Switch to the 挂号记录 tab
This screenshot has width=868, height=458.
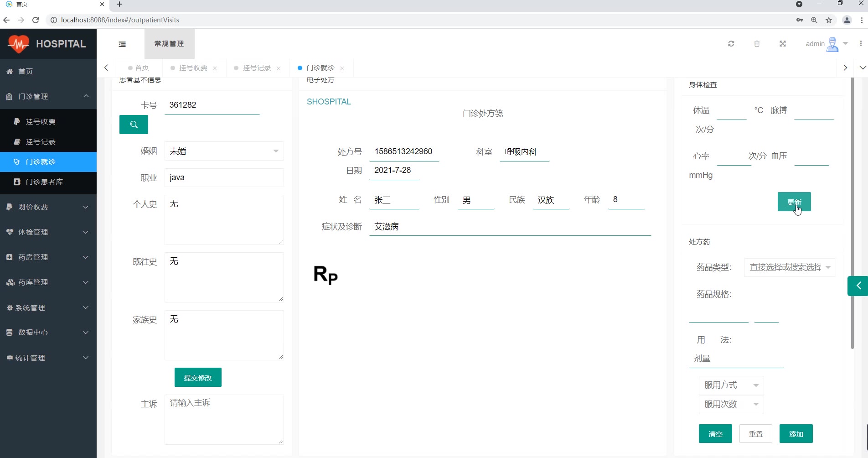256,68
